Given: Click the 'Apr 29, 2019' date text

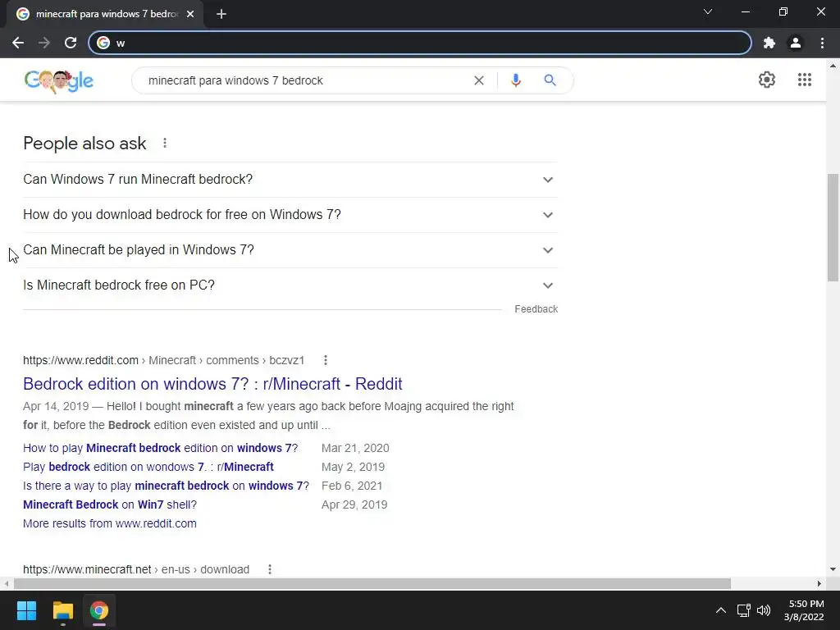Looking at the screenshot, I should [354, 504].
